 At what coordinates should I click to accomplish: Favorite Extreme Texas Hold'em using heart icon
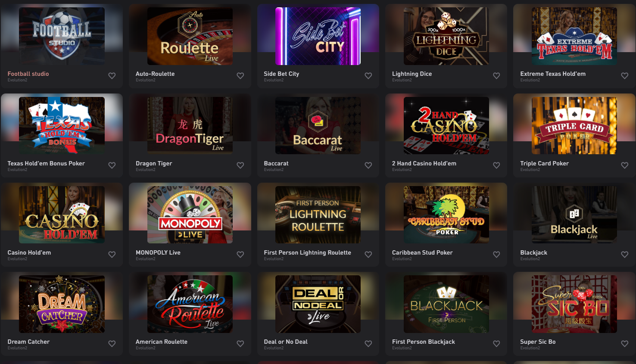[625, 76]
